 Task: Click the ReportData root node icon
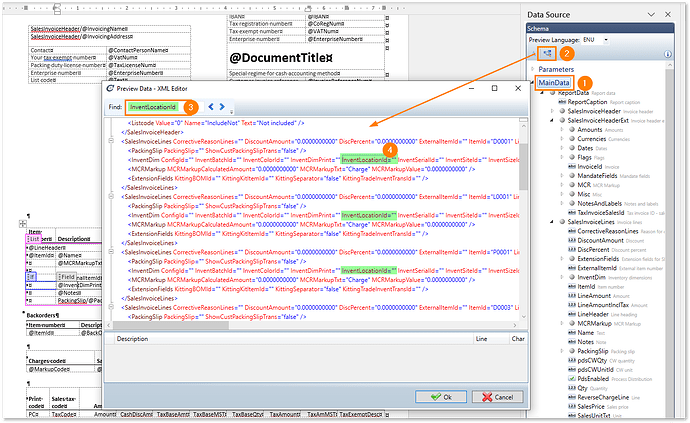click(x=552, y=93)
